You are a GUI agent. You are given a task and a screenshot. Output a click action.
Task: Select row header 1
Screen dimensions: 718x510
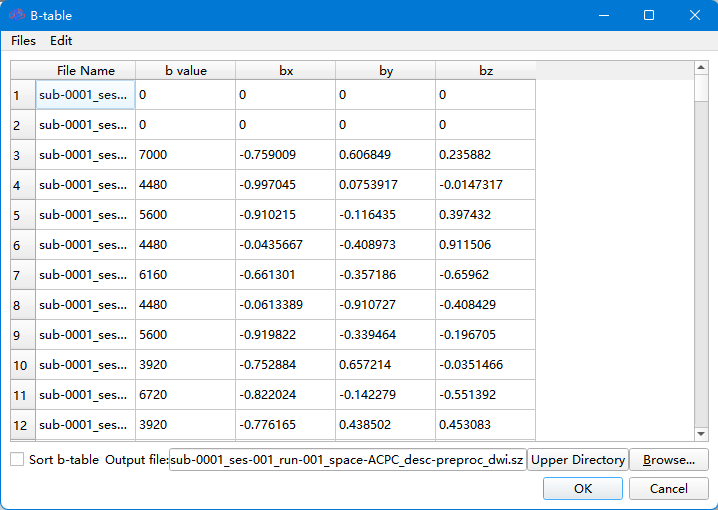pos(23,95)
